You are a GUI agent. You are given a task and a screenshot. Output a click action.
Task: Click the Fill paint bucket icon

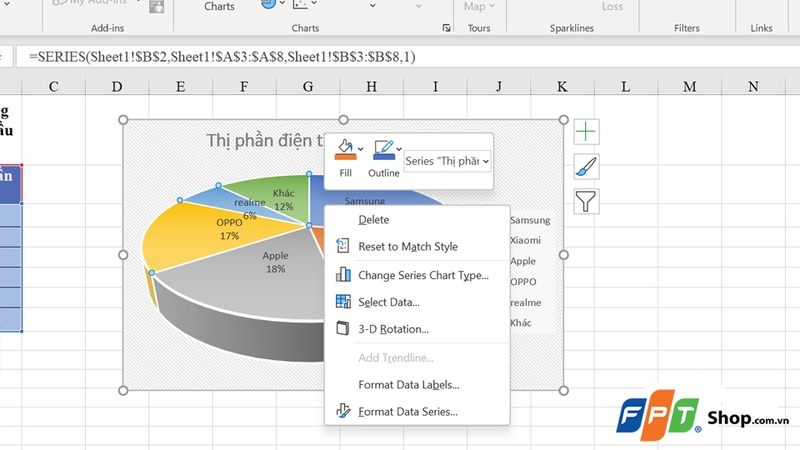tap(345, 150)
